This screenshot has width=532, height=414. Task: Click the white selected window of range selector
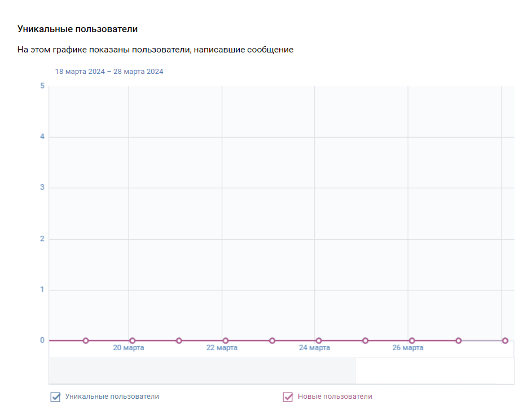(x=434, y=371)
